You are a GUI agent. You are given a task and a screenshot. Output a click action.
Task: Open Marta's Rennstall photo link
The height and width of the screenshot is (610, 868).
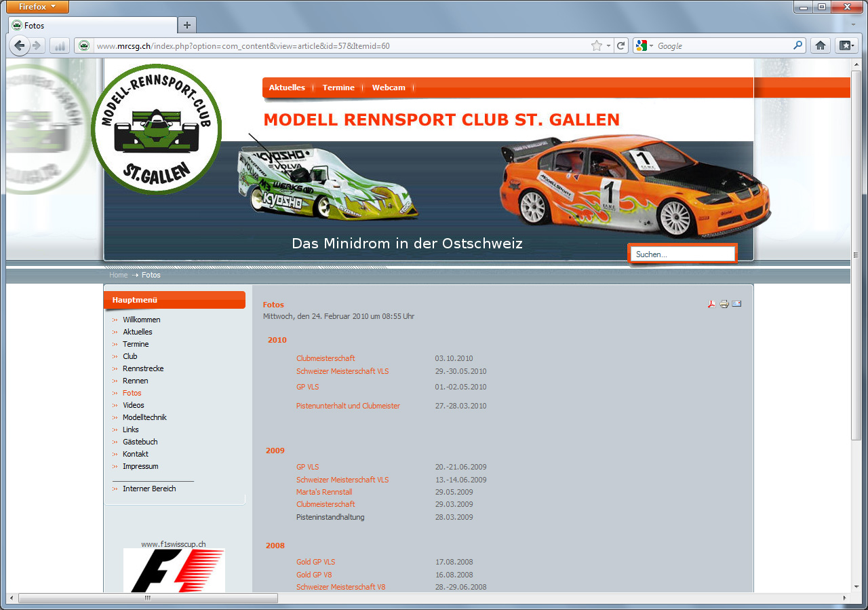point(324,492)
